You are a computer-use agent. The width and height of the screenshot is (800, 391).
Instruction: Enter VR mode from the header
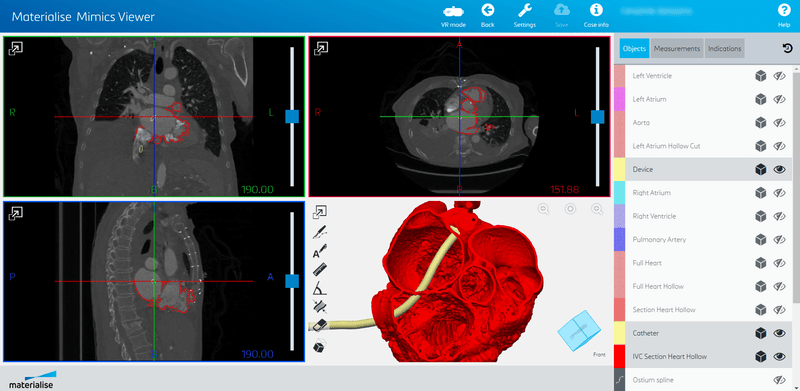point(453,15)
